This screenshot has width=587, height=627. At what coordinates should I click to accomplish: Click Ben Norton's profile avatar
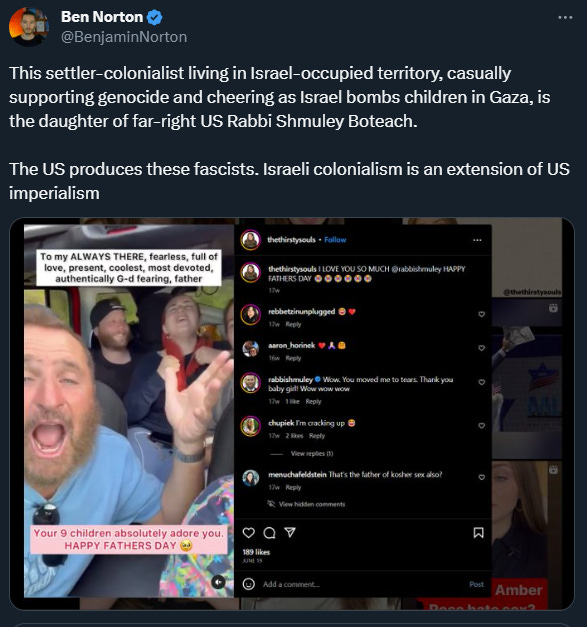(x=28, y=27)
